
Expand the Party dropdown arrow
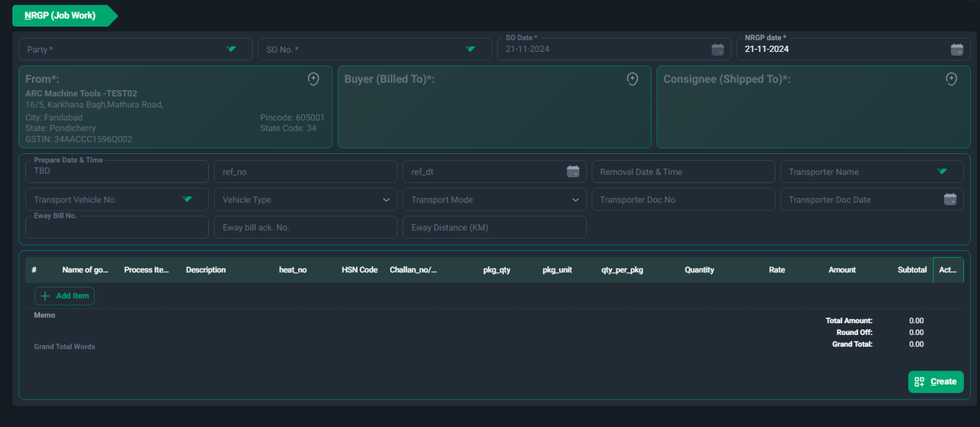[231, 49]
